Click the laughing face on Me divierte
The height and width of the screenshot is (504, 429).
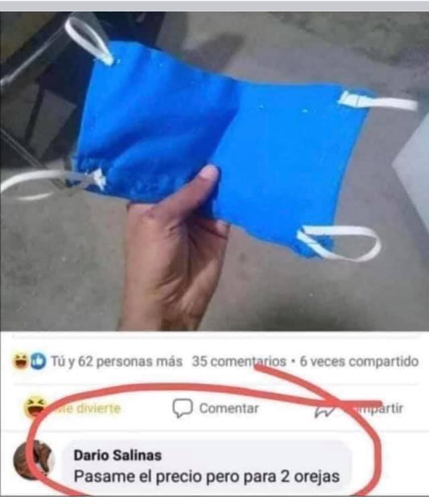pyautogui.click(x=35, y=407)
